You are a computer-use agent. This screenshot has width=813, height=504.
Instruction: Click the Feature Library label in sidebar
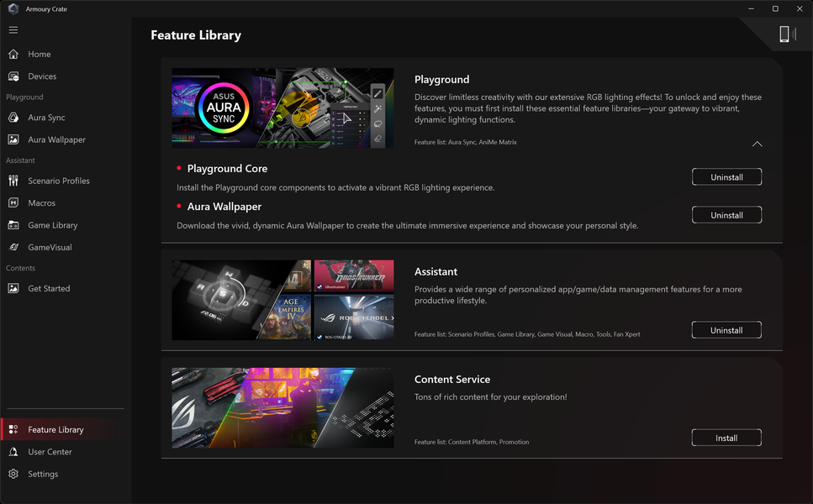click(55, 430)
